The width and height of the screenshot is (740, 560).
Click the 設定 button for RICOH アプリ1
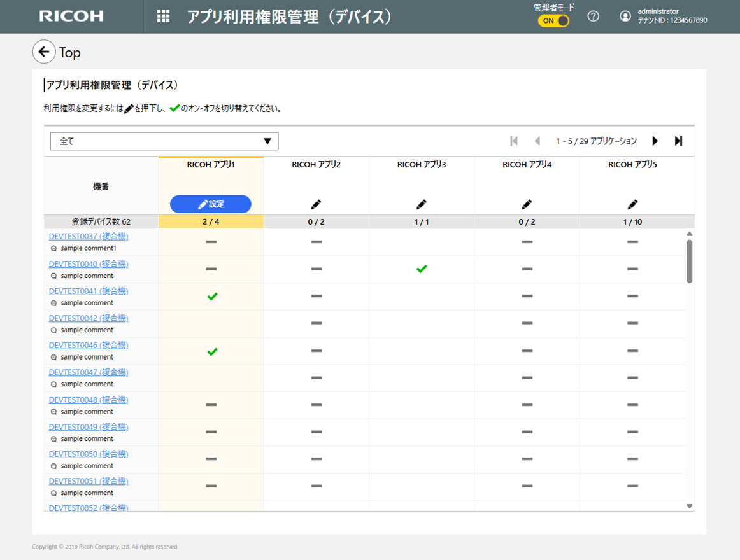[211, 204]
